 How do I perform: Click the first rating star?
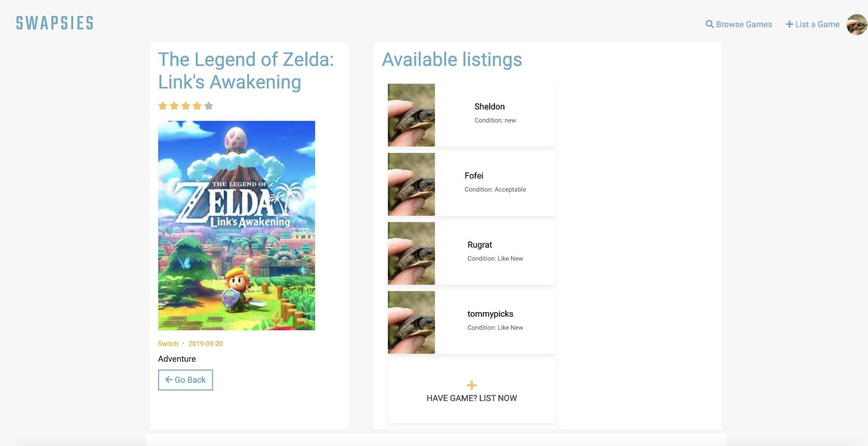coord(163,106)
